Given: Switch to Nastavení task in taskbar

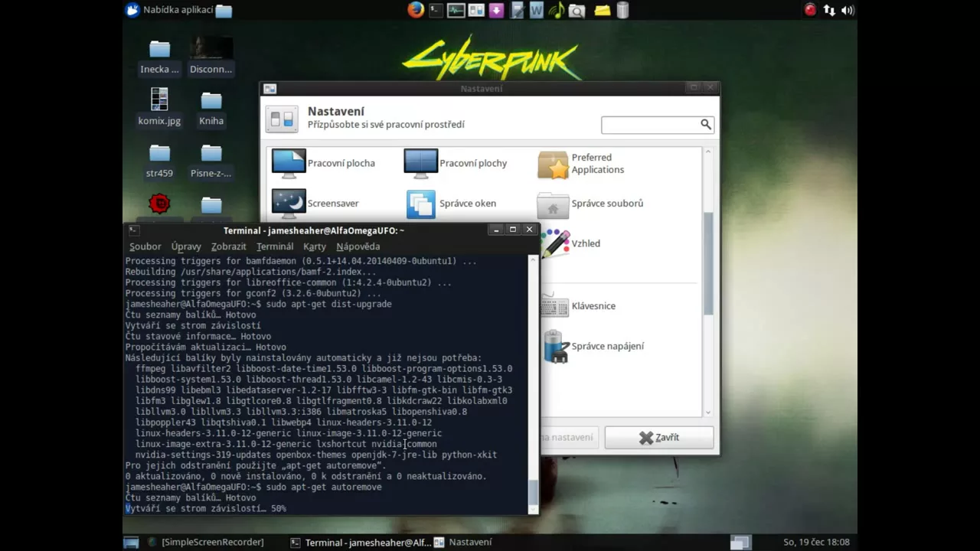Looking at the screenshot, I should click(462, 542).
